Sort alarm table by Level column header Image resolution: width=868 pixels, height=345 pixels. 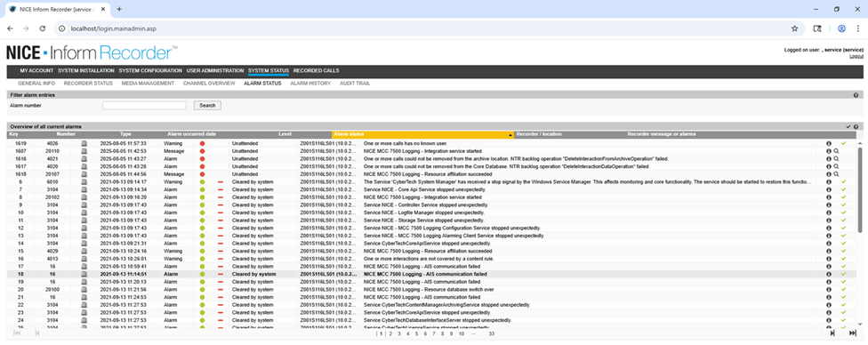285,134
